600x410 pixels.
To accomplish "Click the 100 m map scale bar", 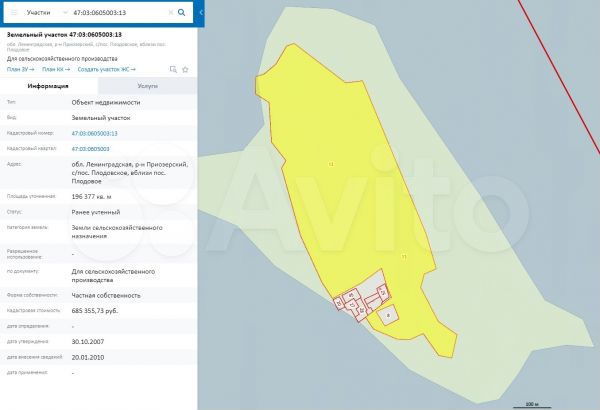I will pyautogui.click(x=531, y=404).
